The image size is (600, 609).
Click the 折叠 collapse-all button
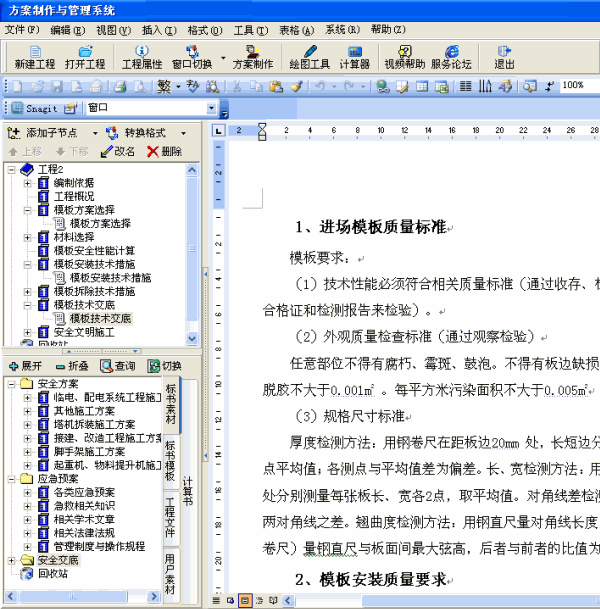(x=72, y=366)
